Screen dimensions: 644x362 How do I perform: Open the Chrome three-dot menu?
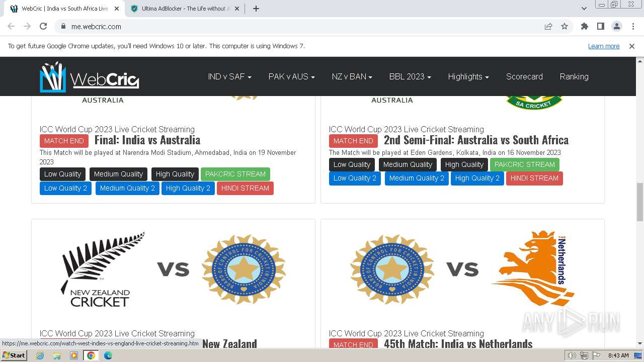633,26
